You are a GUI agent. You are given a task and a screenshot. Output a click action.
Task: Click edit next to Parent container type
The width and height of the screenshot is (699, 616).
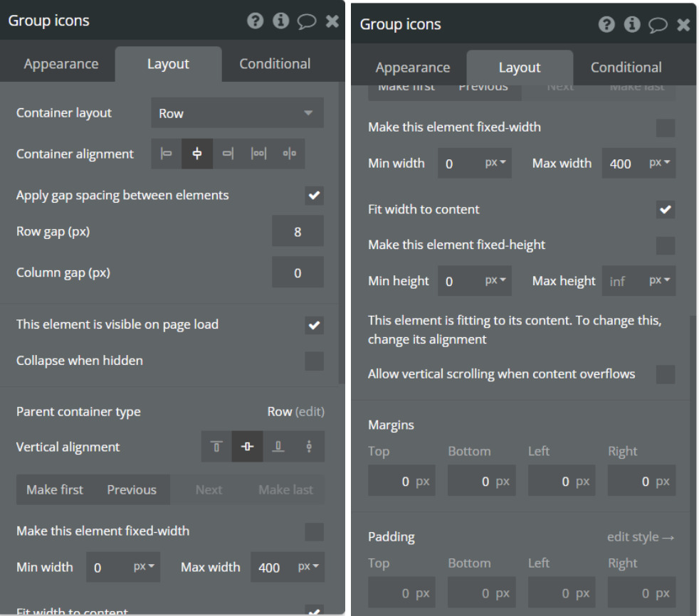click(310, 412)
